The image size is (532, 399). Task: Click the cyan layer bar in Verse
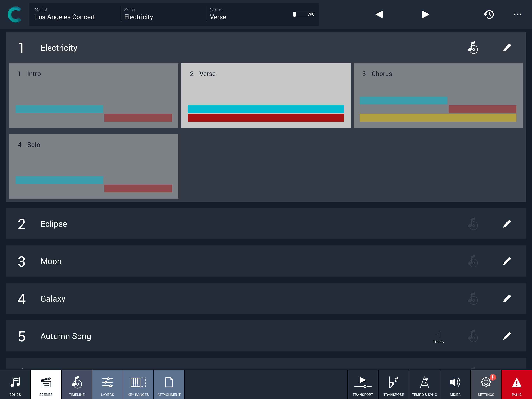point(266,109)
